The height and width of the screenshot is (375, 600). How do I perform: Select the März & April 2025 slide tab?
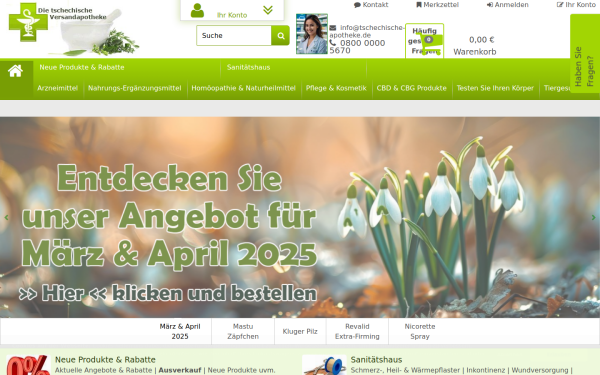tap(180, 331)
